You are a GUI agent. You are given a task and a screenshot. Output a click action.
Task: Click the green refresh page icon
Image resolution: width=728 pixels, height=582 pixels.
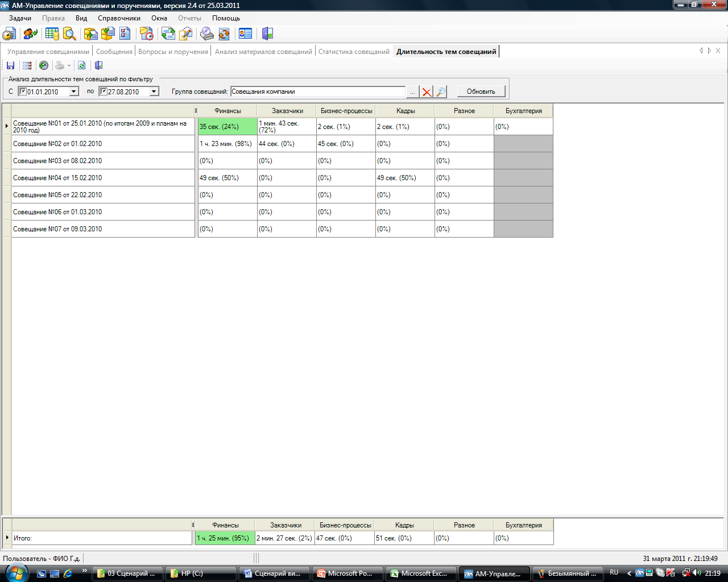81,65
